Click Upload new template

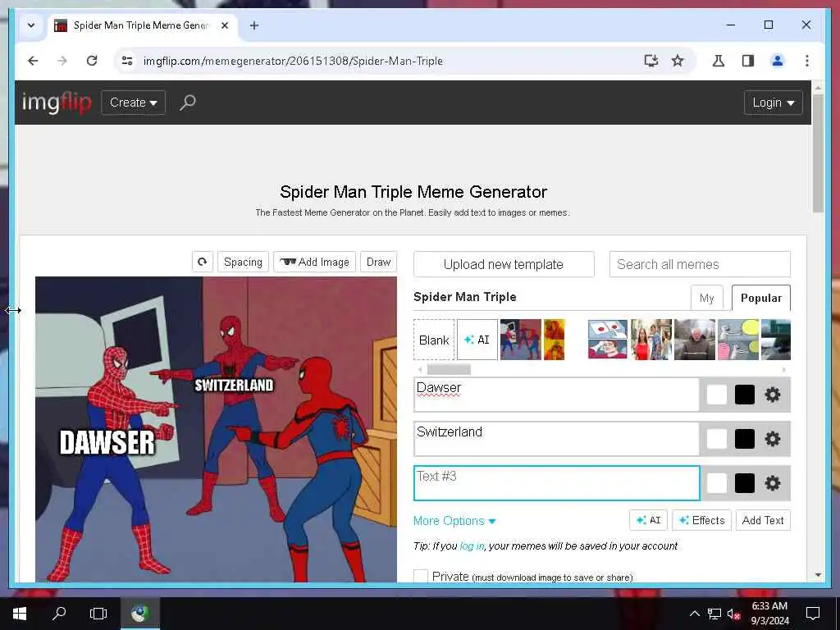click(x=504, y=264)
